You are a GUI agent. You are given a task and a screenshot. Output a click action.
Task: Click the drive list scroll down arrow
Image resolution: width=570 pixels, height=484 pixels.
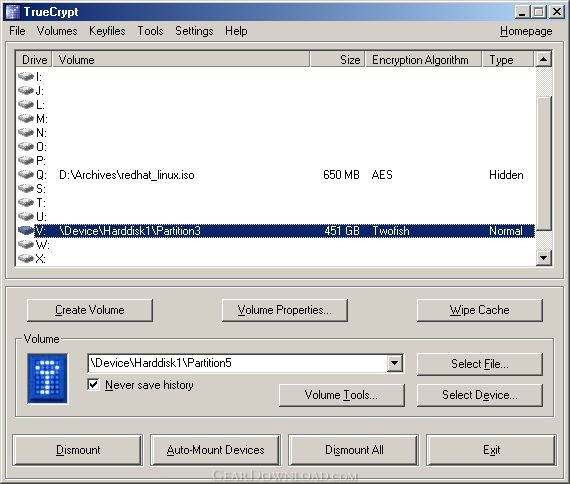(543, 258)
